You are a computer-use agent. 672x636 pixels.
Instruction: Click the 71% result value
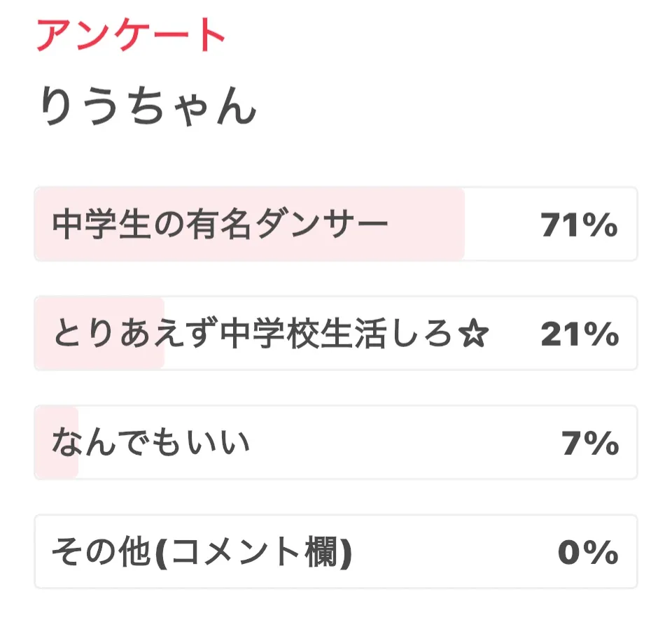579,225
